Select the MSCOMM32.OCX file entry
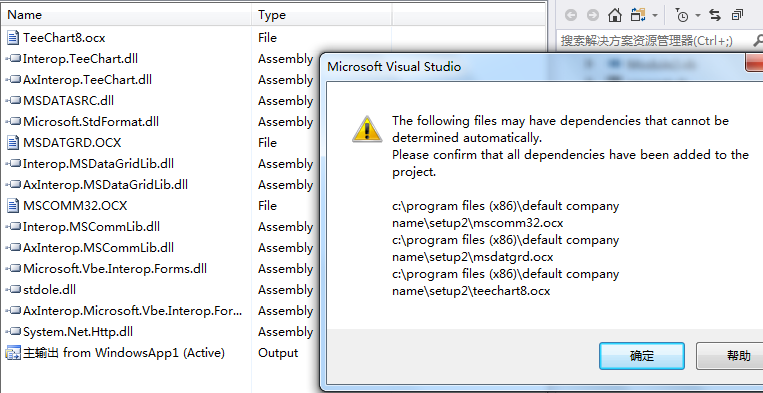This screenshot has height=393, width=763. pos(75,206)
